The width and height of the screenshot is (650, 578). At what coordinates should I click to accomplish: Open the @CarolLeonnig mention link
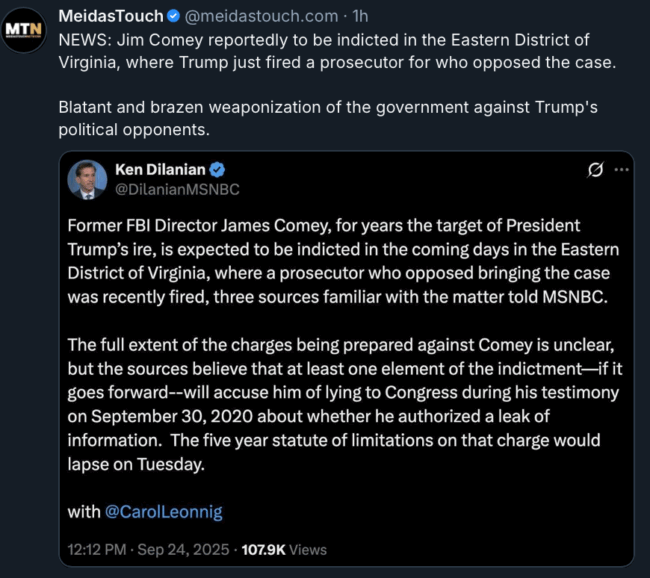164,511
